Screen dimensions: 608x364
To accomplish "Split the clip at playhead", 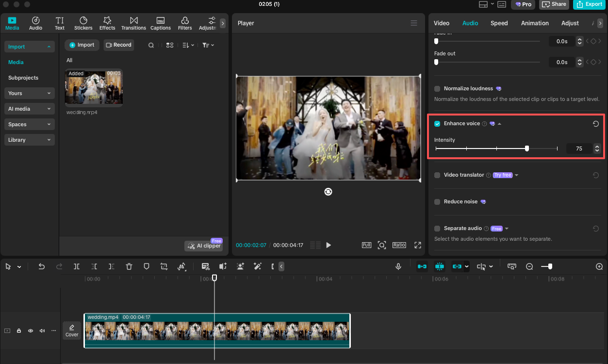I will pyautogui.click(x=77, y=266).
